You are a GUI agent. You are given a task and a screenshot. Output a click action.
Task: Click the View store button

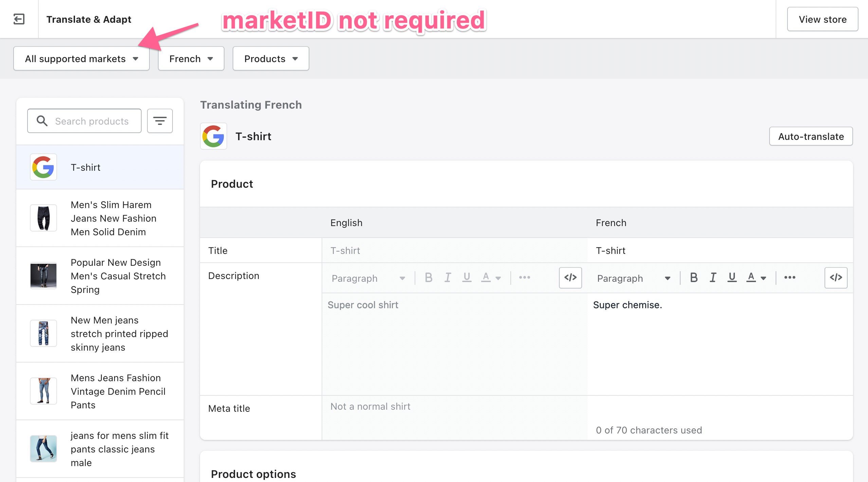click(822, 19)
